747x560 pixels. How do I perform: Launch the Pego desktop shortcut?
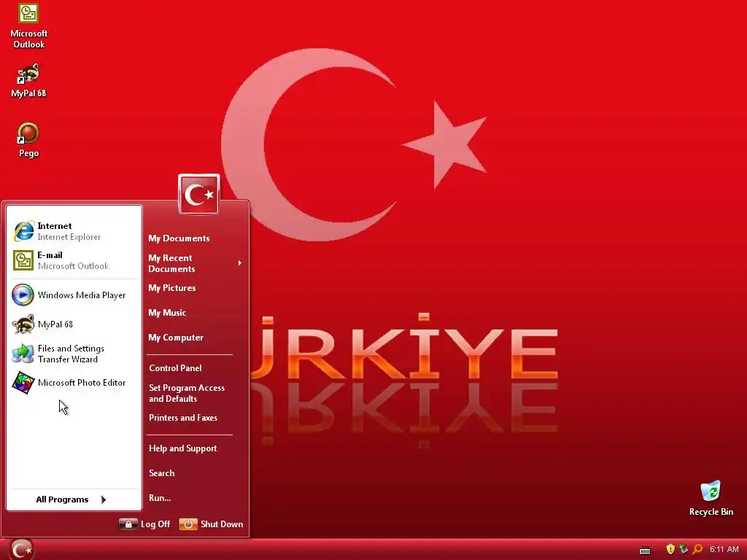coord(28,140)
